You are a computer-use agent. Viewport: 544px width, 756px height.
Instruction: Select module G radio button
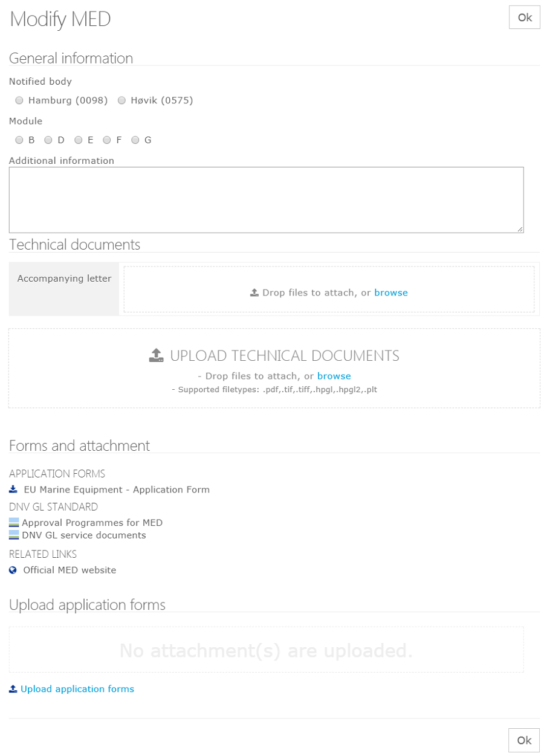(135, 140)
